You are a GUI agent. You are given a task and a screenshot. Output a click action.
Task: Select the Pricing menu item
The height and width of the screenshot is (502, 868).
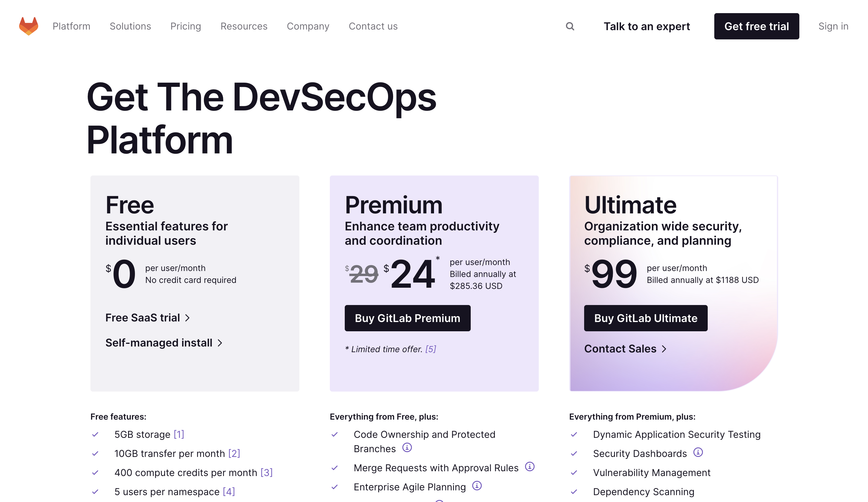[x=186, y=26]
